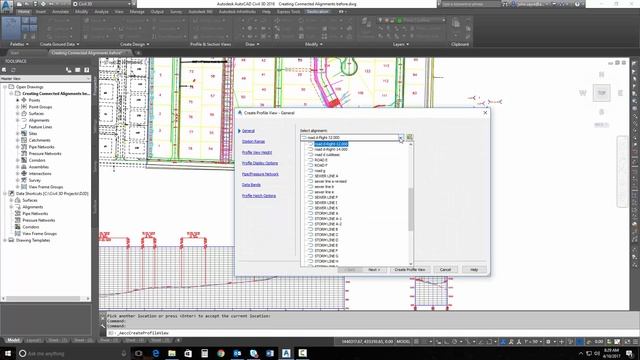
Task: Click the Word icon on taskbar
Action: (270, 353)
